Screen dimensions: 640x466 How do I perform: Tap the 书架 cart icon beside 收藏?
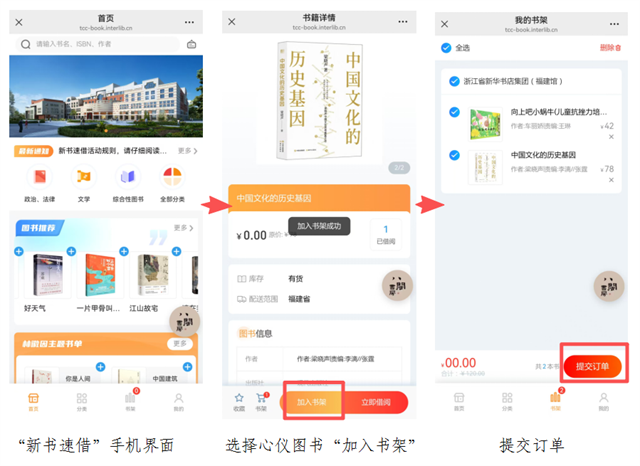point(261,399)
